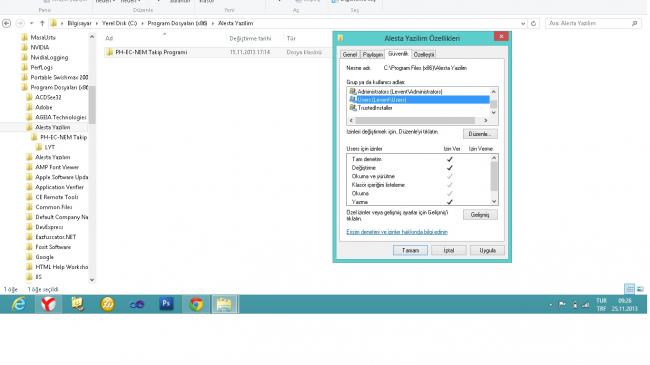Select Users (Levent\Users) in group list
This screenshot has height=365, width=650.
419,100
